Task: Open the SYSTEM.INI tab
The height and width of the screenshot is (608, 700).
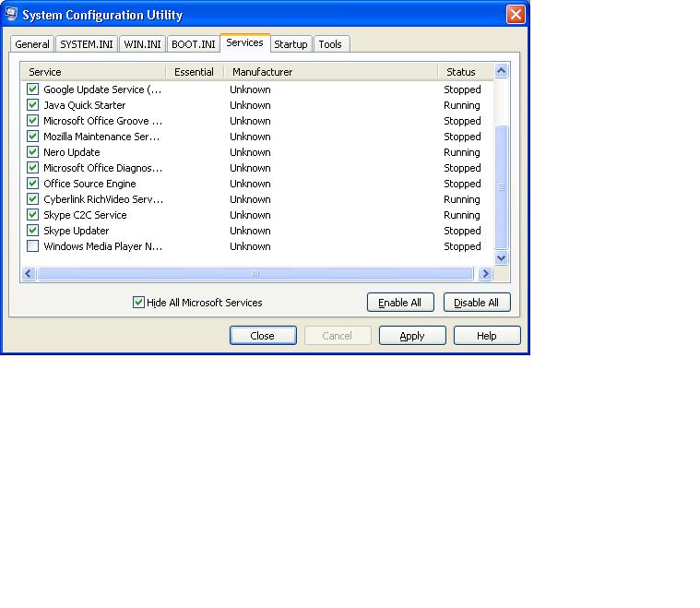Action: [x=87, y=44]
